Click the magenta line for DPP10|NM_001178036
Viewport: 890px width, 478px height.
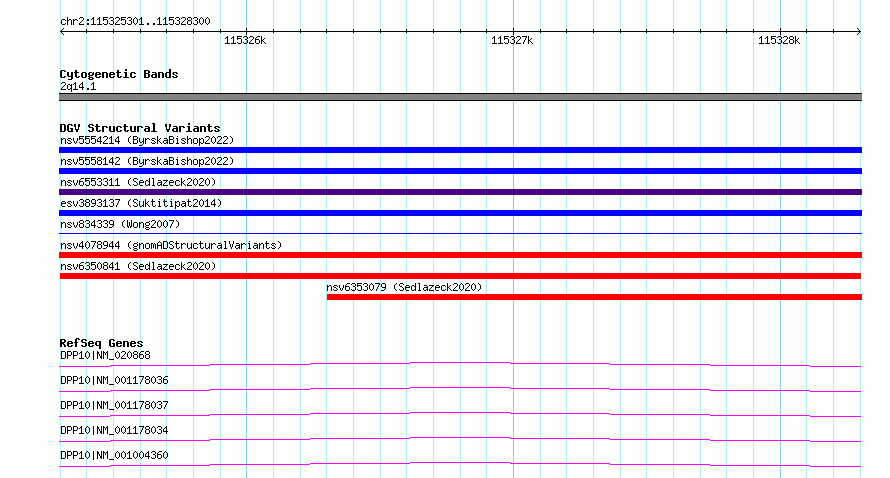(460, 389)
